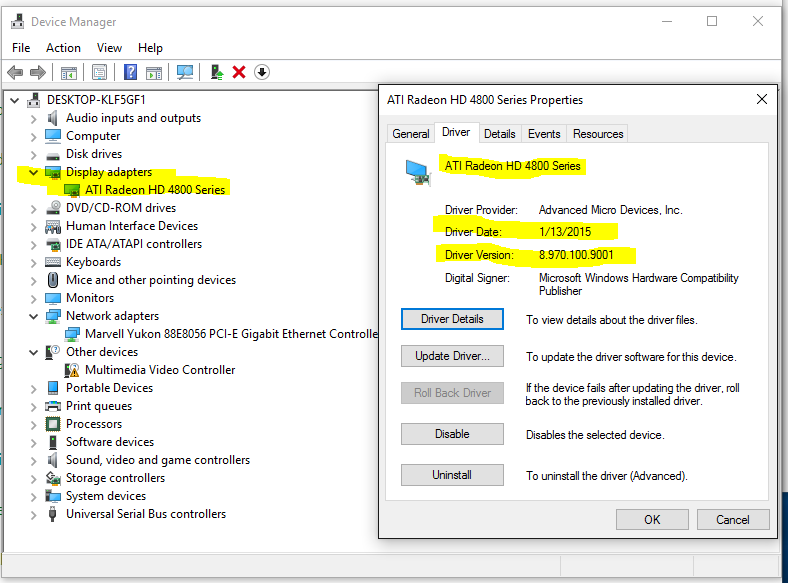The image size is (788, 583).
Task: Click the Driver Details button
Action: (x=452, y=319)
